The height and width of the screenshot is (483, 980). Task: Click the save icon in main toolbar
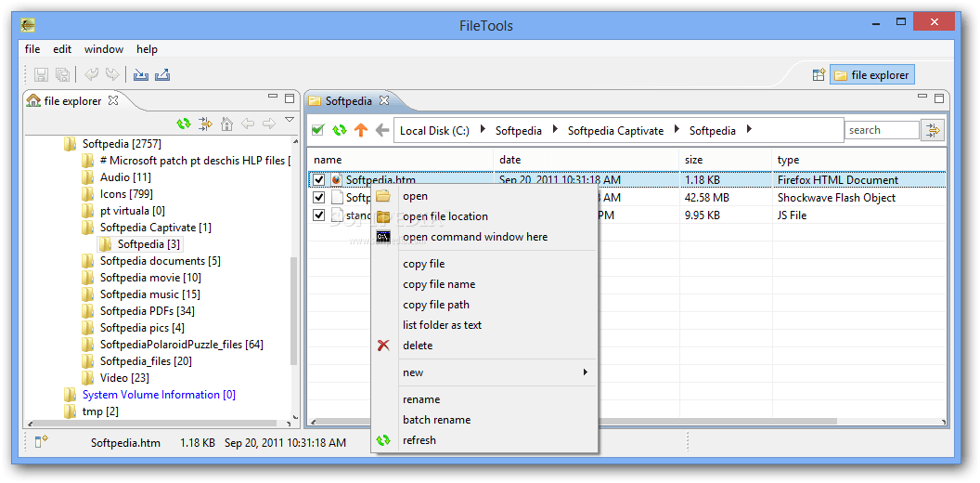pos(41,75)
